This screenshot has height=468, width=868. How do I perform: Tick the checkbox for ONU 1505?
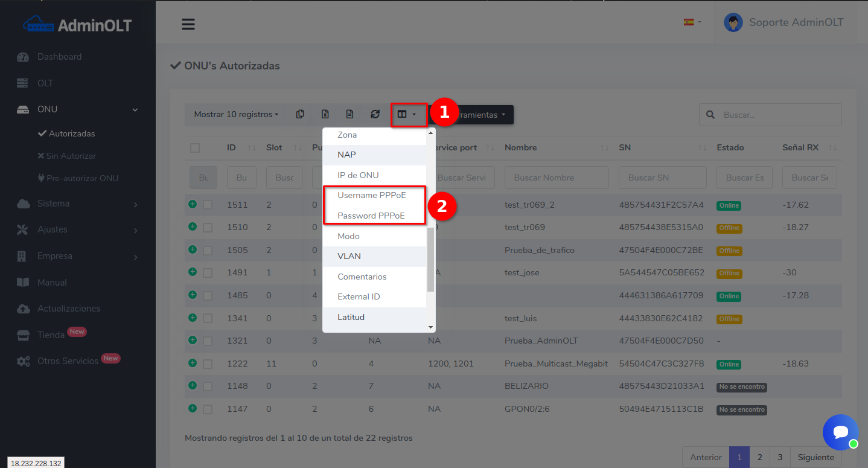208,250
